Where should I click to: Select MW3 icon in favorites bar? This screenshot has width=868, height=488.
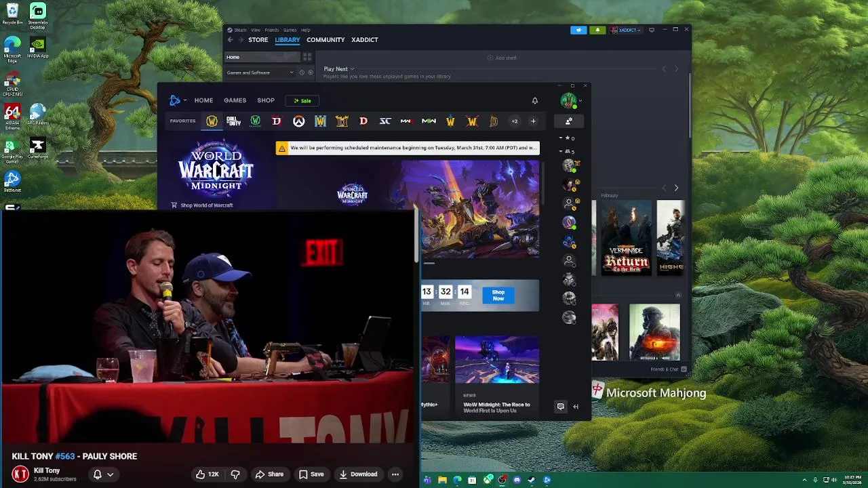[x=406, y=121]
